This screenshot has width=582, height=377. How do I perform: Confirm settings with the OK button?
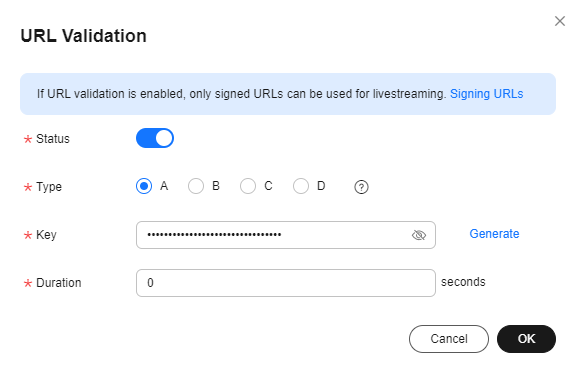(x=526, y=339)
